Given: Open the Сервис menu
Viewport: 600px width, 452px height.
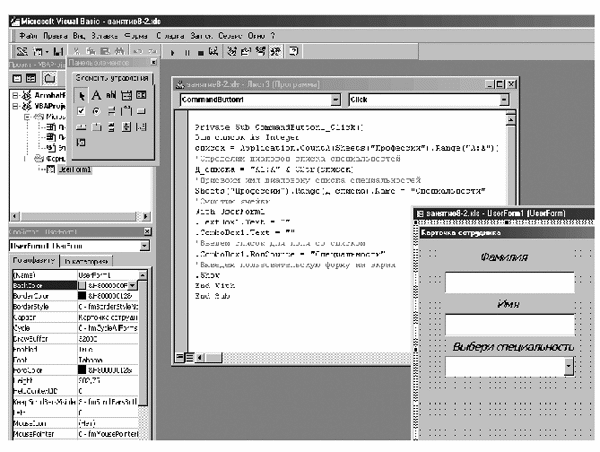Looking at the screenshot, I should [x=230, y=36].
